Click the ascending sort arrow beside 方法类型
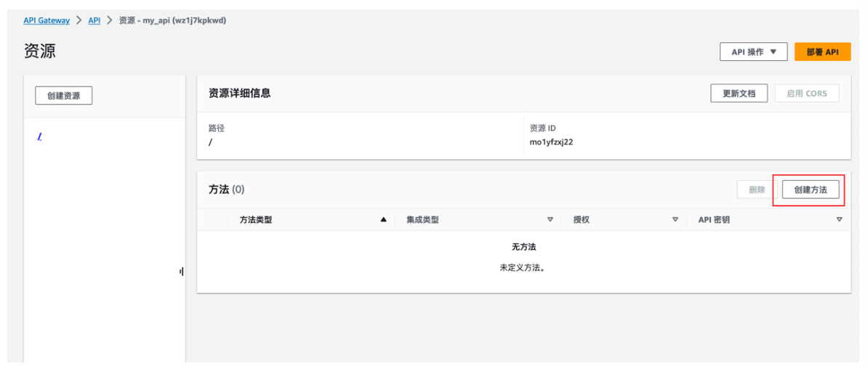 (383, 219)
